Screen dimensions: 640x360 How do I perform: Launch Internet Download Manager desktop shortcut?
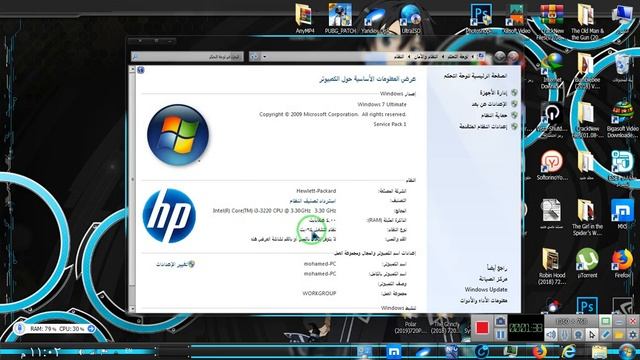(552, 70)
